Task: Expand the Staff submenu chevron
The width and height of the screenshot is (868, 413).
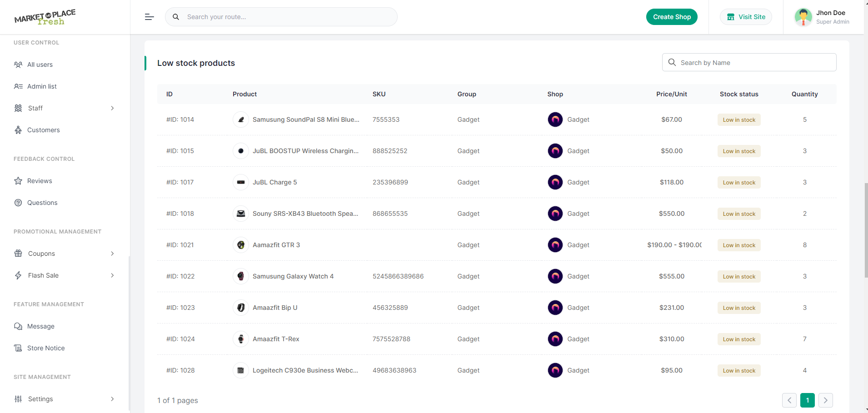Action: (112, 108)
